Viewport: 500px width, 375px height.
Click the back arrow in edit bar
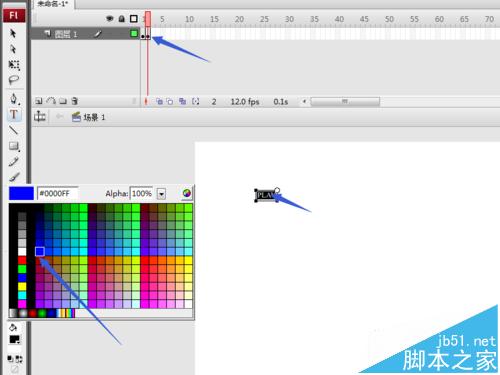pyautogui.click(x=60, y=116)
